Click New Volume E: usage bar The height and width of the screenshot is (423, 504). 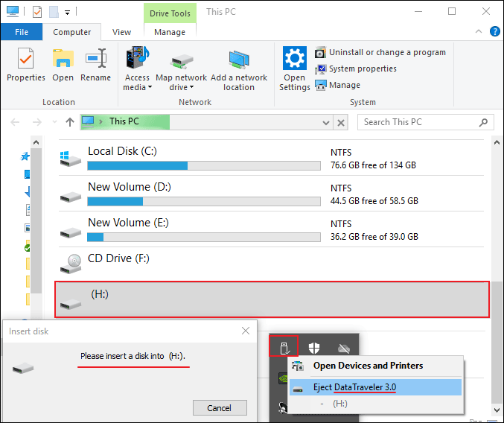(204, 237)
